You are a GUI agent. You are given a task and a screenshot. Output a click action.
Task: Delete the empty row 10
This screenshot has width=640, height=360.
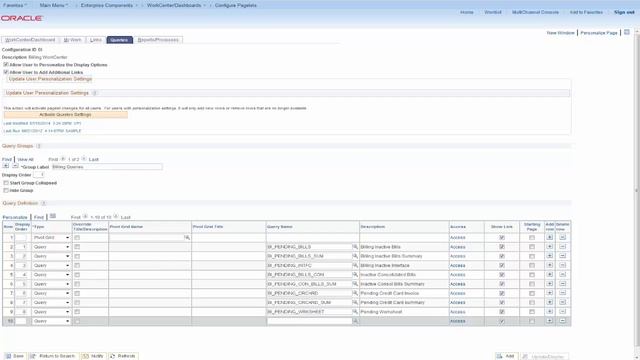562,321
